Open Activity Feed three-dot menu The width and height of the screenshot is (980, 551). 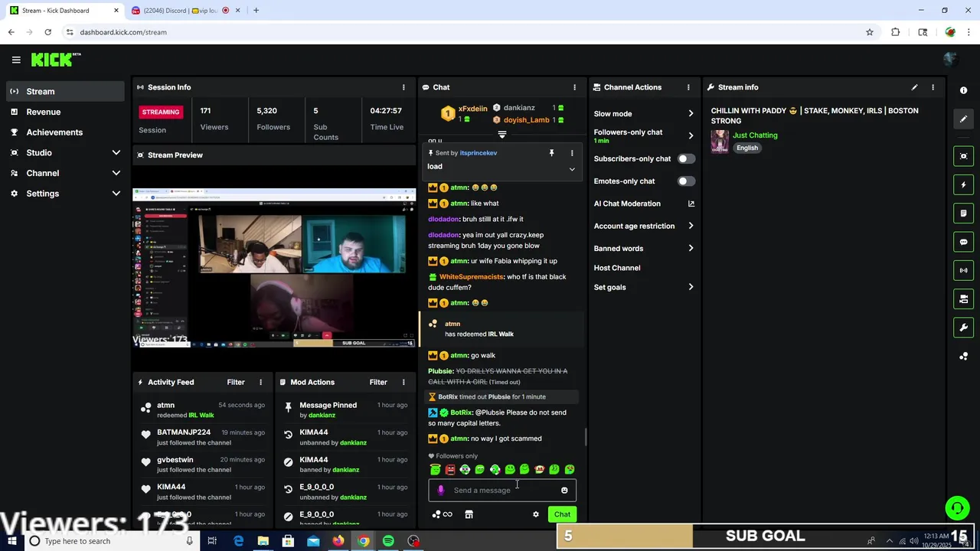(260, 382)
